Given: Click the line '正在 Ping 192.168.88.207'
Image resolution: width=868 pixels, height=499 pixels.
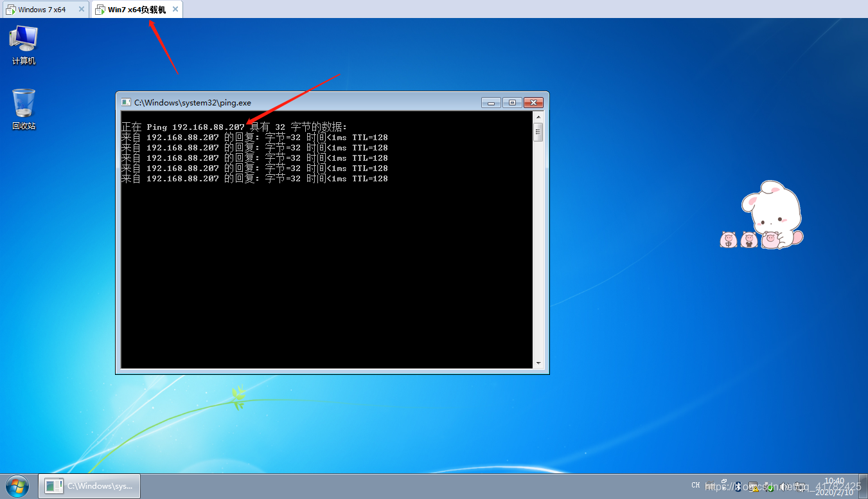Looking at the screenshot, I should click(x=183, y=127).
